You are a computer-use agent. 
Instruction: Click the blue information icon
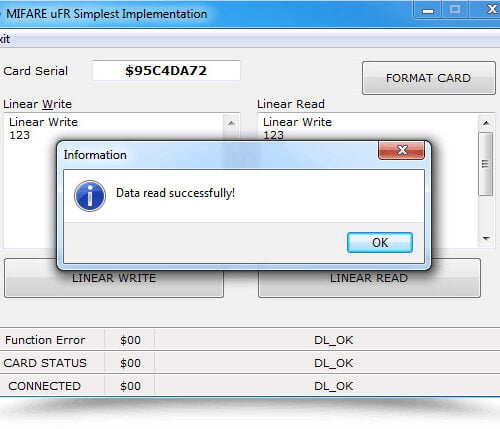(x=90, y=196)
